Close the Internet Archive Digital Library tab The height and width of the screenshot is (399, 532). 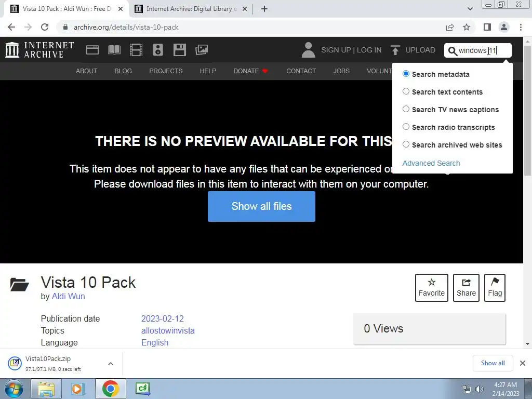coord(245,9)
